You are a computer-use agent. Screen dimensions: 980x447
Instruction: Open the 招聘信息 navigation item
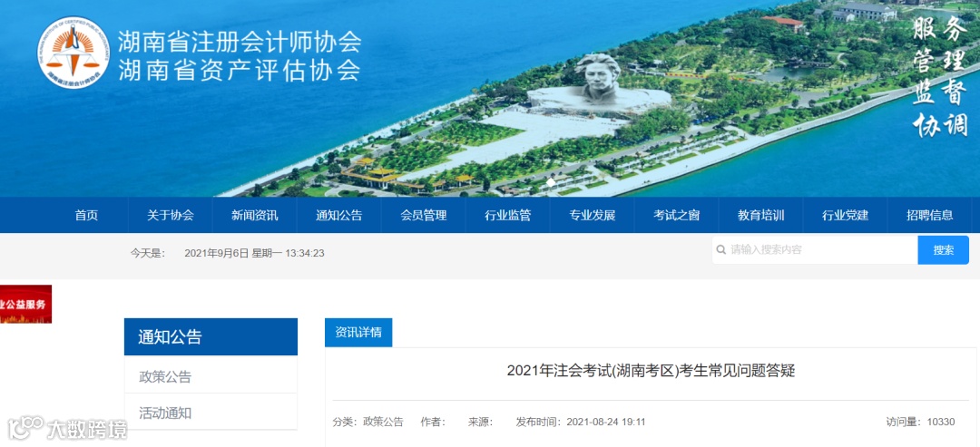tap(930, 216)
